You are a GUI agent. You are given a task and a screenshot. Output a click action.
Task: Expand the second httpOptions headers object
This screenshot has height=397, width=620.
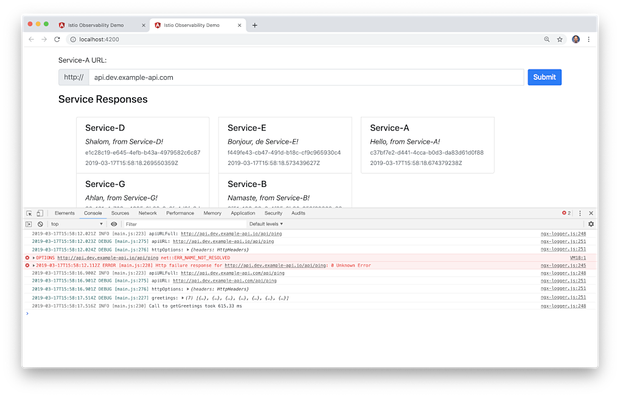click(188, 289)
